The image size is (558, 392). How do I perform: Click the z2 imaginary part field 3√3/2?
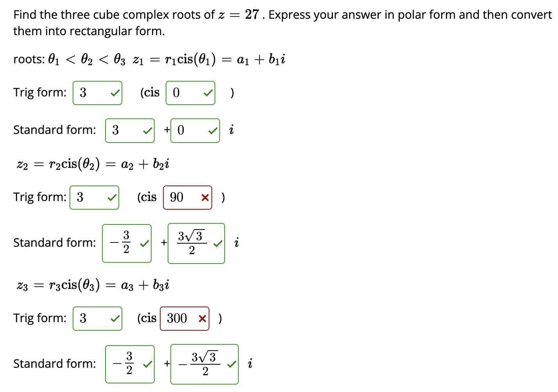tap(196, 243)
